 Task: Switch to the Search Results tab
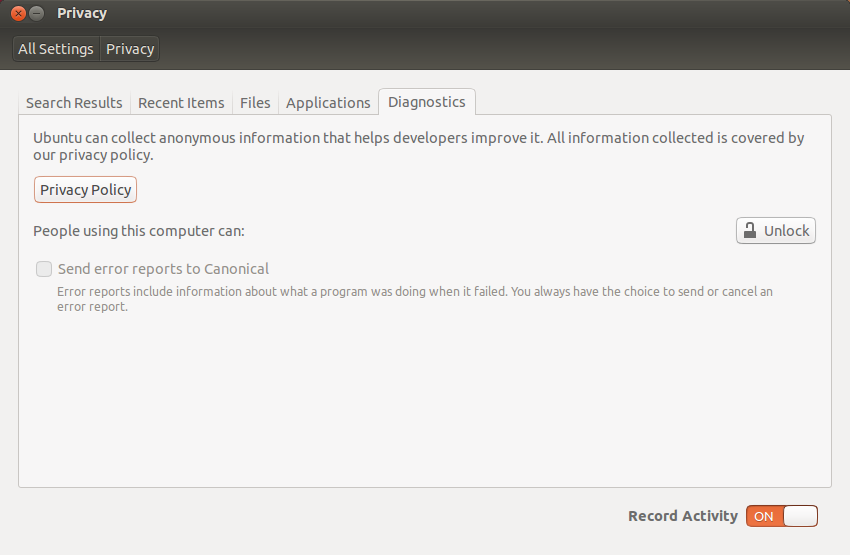coord(74,102)
